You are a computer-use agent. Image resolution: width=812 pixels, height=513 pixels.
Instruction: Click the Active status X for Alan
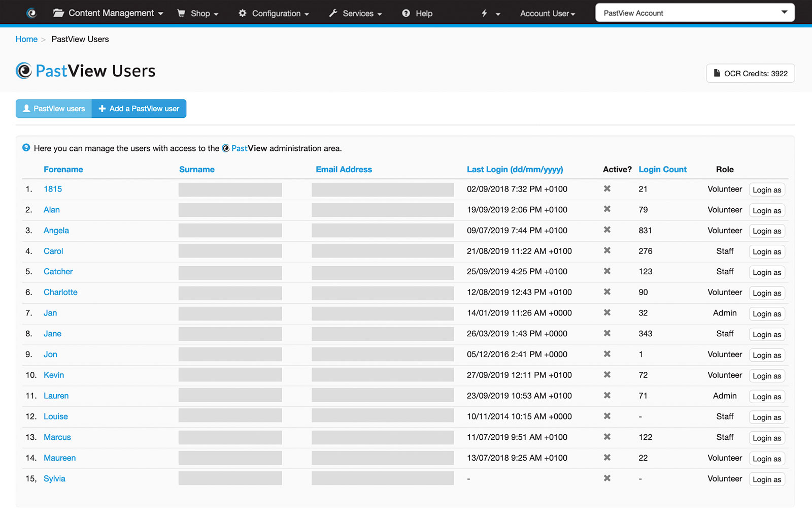coord(607,209)
